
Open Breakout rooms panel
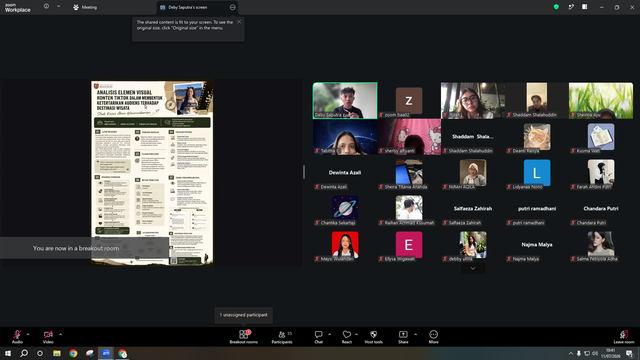point(244,337)
